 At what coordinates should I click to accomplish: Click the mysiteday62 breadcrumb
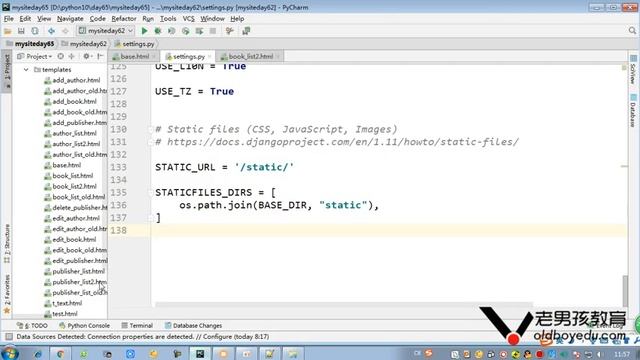point(84,44)
